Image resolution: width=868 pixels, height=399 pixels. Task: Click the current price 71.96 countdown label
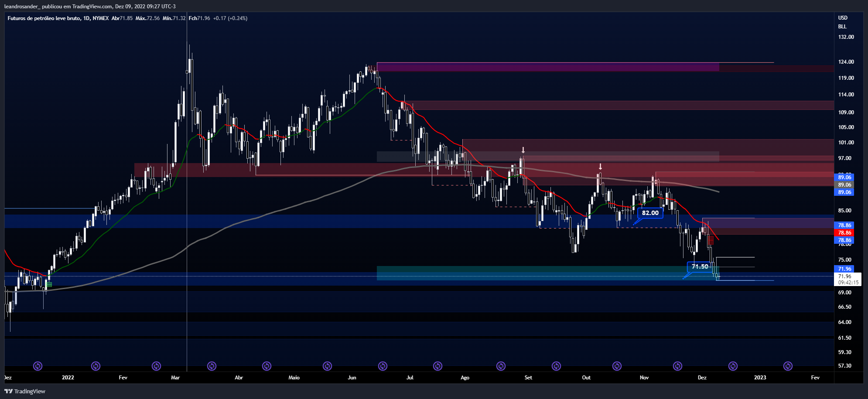pos(848,280)
